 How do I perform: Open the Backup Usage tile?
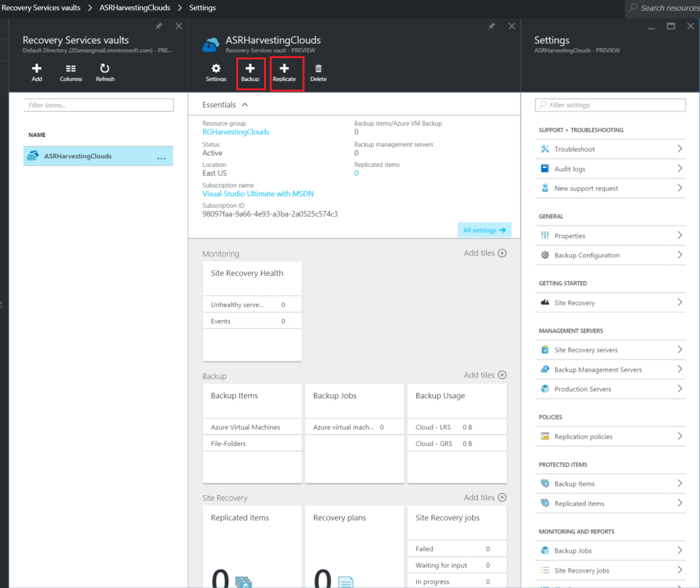point(457,434)
